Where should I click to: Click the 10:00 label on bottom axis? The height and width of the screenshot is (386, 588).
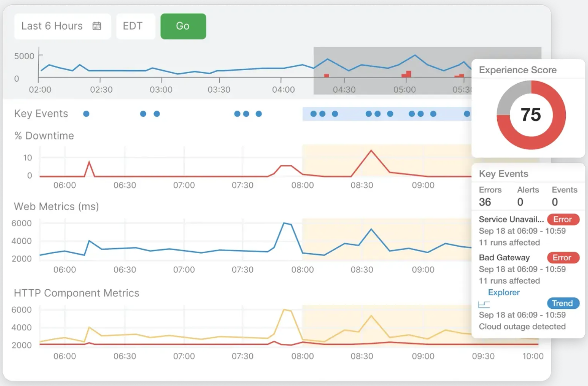point(533,356)
